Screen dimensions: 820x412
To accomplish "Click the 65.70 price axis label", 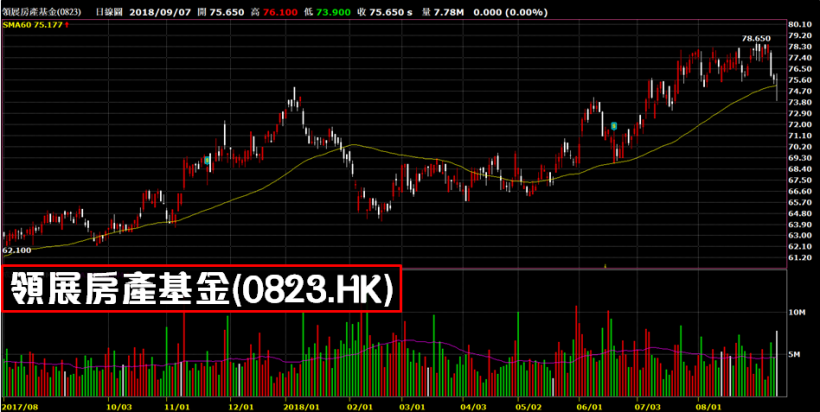I will pyautogui.click(x=800, y=202).
